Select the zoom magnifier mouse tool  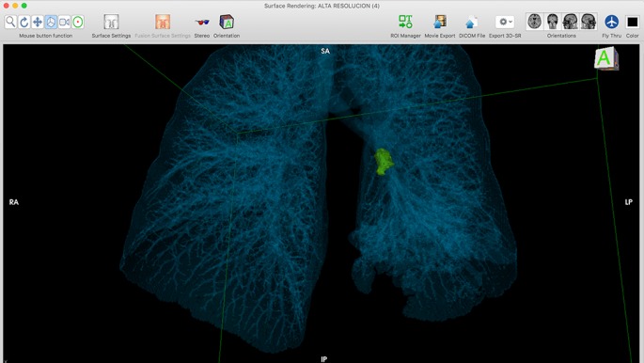[10, 22]
